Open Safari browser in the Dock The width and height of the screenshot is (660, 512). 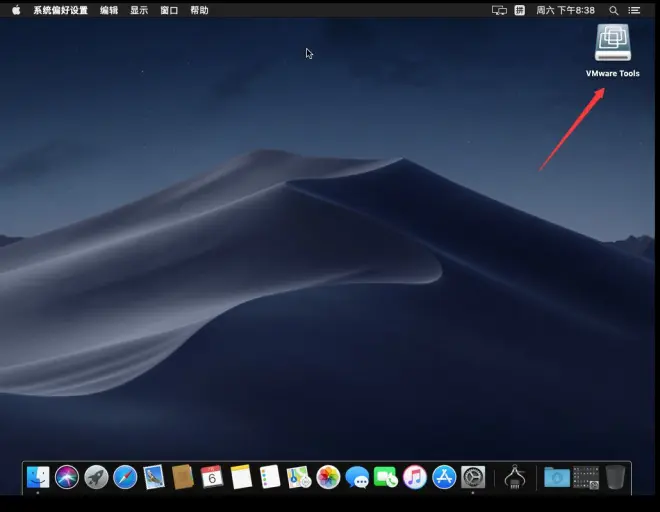point(125,477)
